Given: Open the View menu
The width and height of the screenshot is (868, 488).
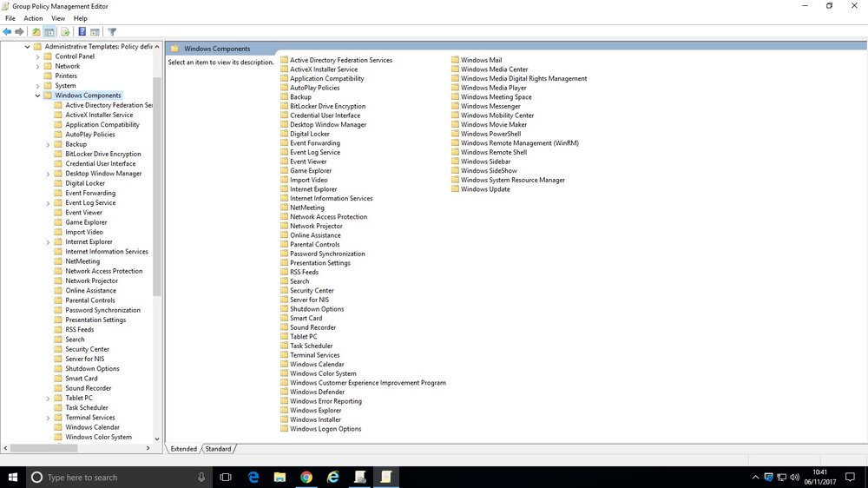Looking at the screenshot, I should point(58,18).
